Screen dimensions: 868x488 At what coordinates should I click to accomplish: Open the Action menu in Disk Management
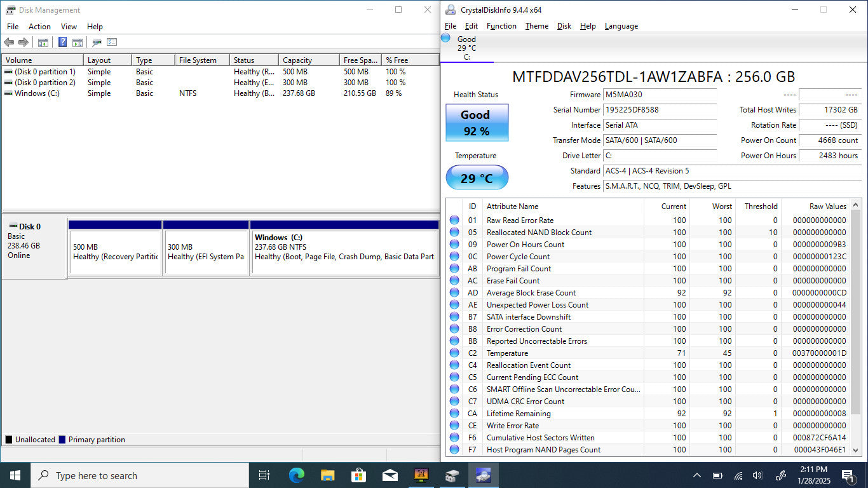[39, 27]
